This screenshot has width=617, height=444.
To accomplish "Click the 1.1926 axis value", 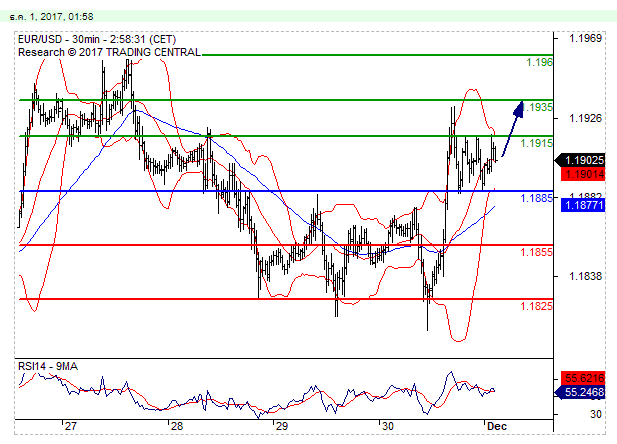I will tap(586, 118).
